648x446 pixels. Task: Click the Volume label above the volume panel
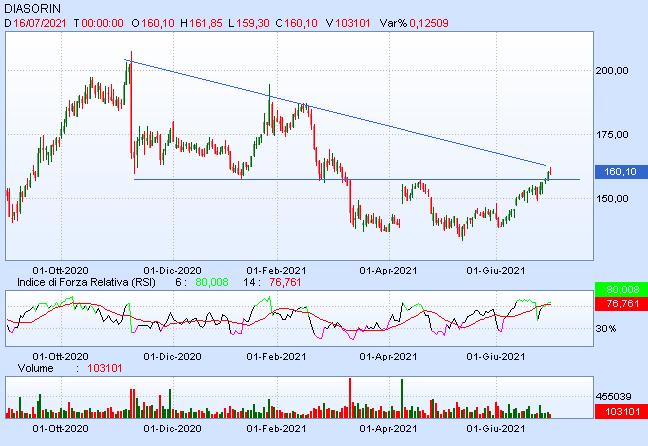[x=36, y=369]
